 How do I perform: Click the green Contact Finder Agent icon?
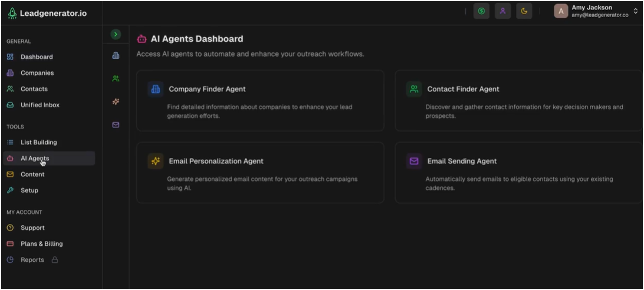point(414,89)
